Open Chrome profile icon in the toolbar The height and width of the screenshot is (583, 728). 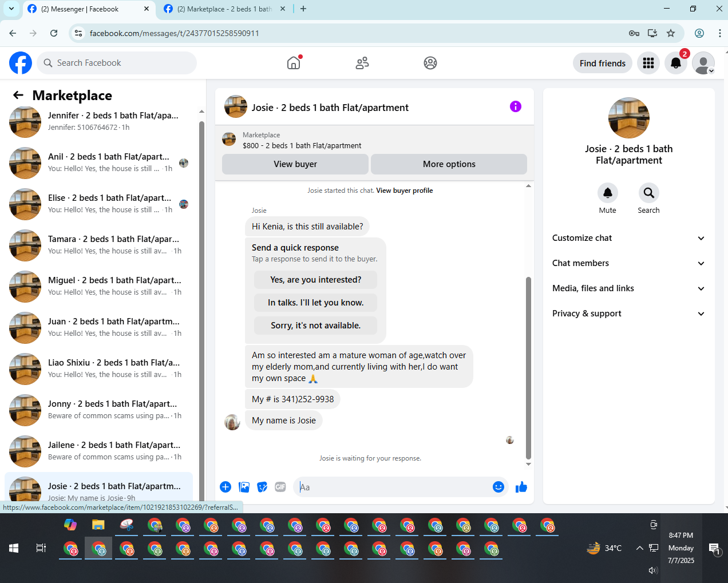click(699, 33)
